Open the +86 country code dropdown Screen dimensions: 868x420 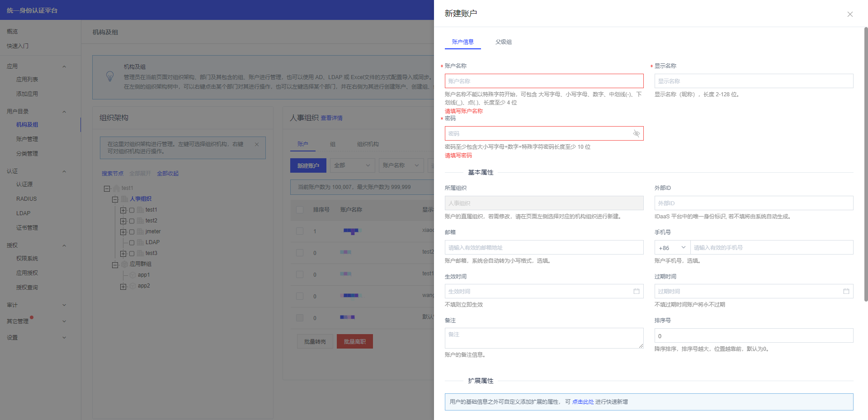672,247
